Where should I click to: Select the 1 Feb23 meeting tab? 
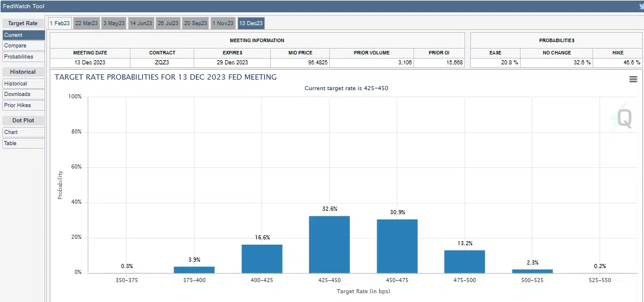(60, 23)
